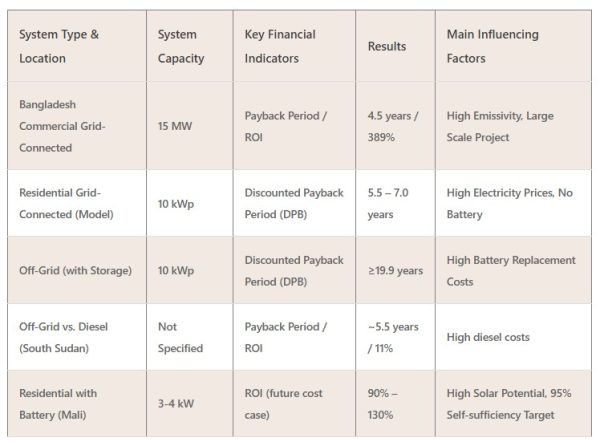Select "High Battery Replacement Costs" cell

512,270
